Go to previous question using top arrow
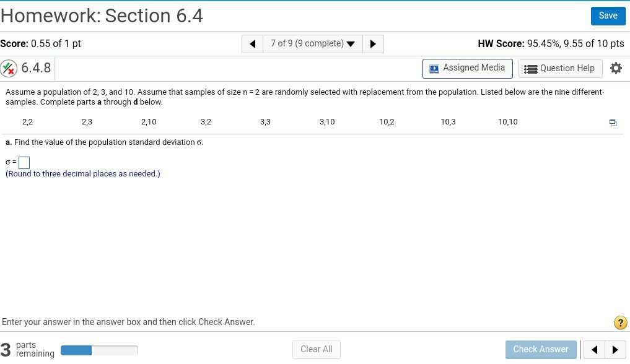Screen dimensions: 630x364 pyautogui.click(x=252, y=44)
